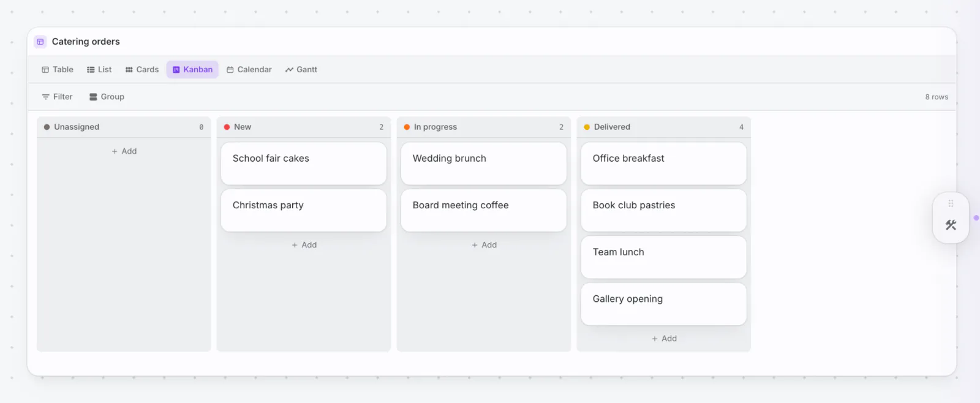Add a card to In progress column
Viewport: 980px width, 403px height.
[484, 245]
